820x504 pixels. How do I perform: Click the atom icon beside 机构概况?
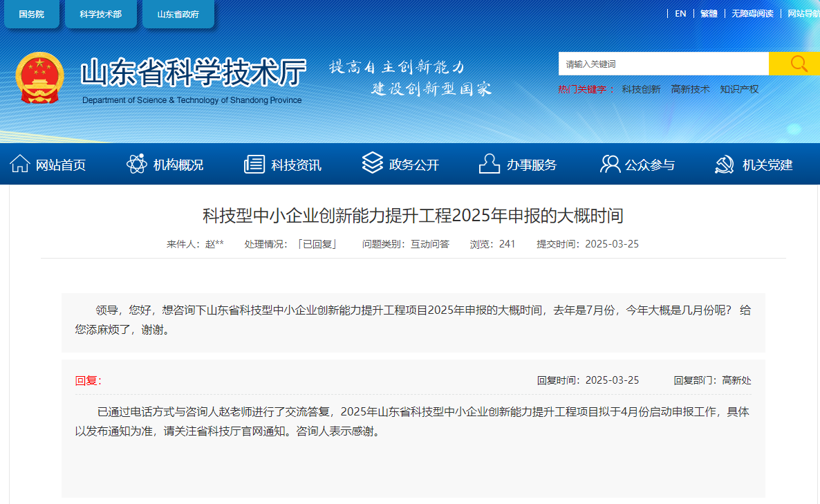tap(136, 164)
